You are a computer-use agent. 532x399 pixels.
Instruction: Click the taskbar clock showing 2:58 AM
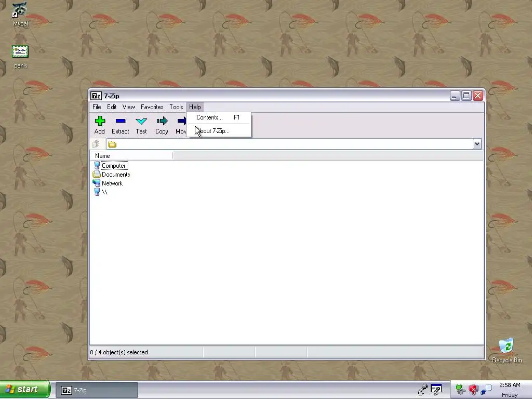click(x=510, y=385)
